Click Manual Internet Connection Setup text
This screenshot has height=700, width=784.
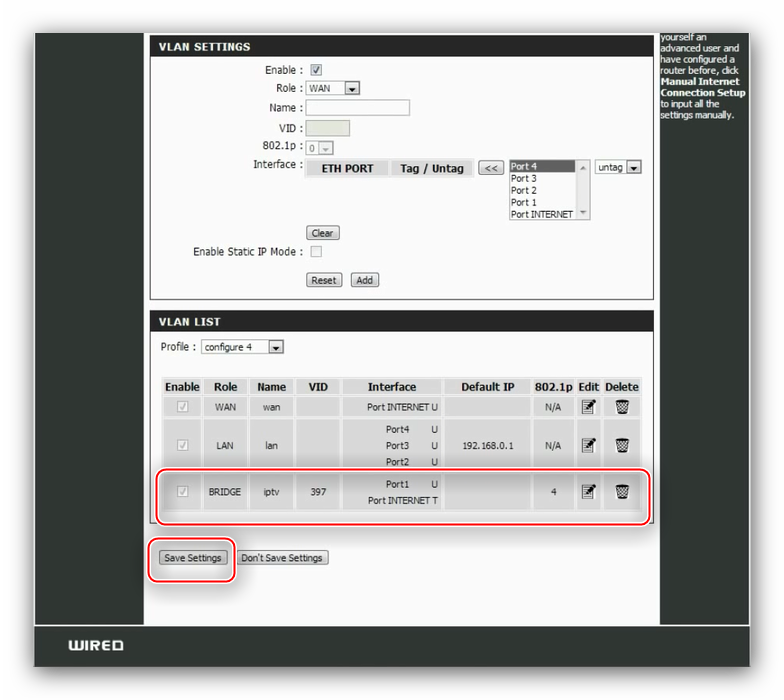[x=702, y=87]
